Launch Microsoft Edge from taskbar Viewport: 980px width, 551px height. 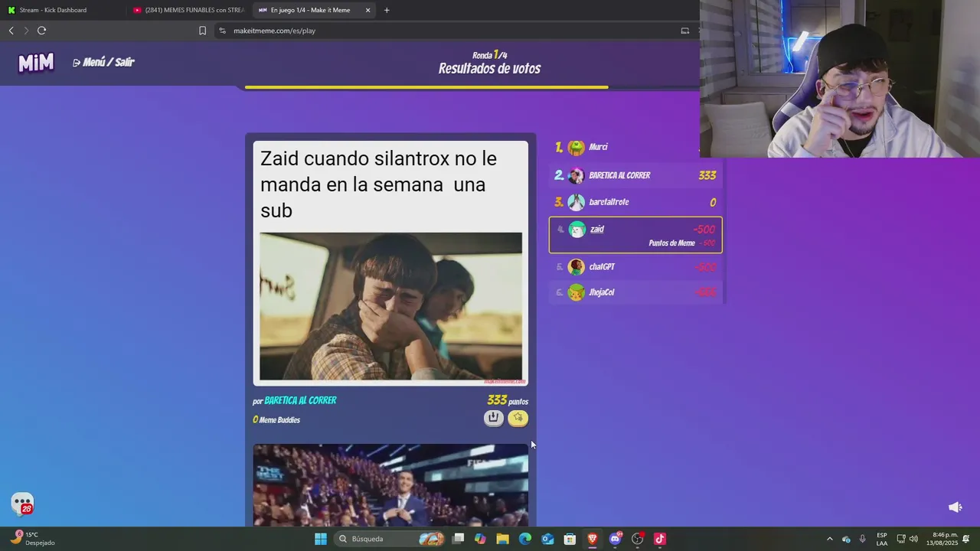(525, 539)
